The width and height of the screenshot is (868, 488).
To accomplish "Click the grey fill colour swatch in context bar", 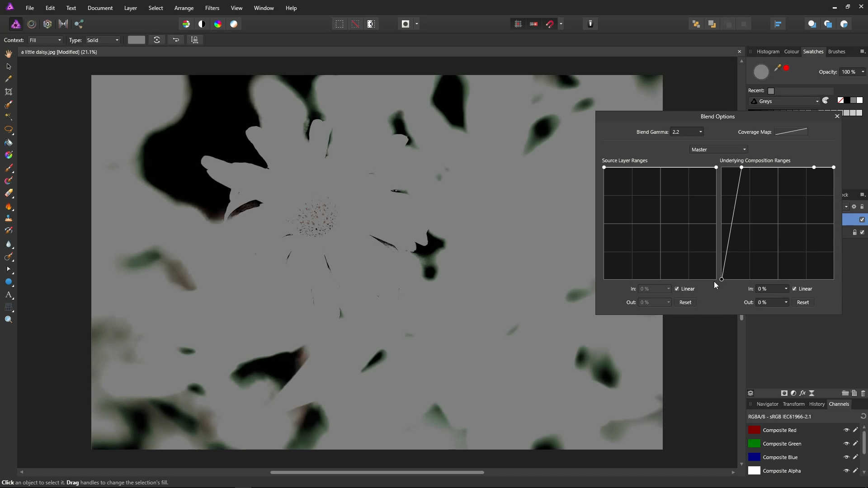I will click(x=136, y=40).
